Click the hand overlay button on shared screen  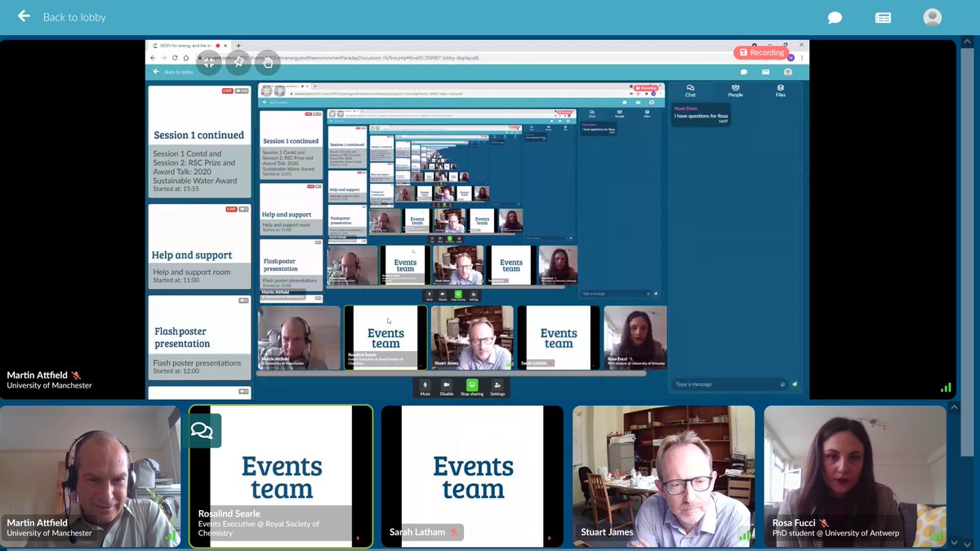(268, 62)
